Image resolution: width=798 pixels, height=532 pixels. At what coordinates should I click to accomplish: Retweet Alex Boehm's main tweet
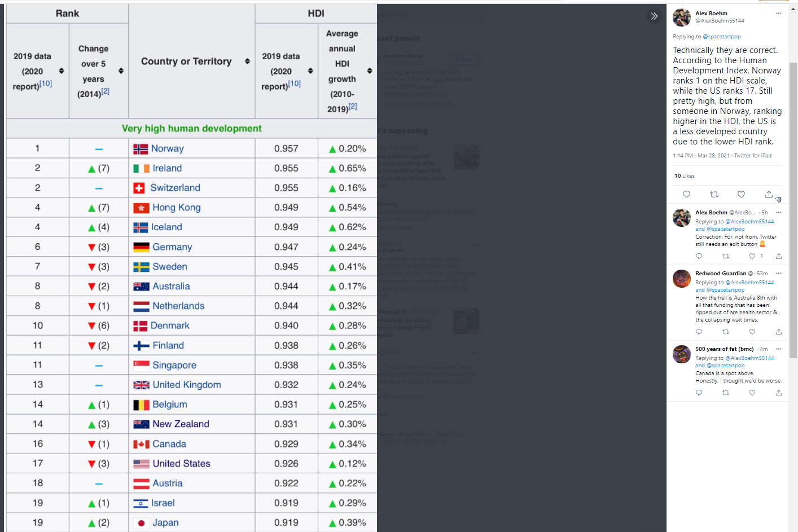714,194
